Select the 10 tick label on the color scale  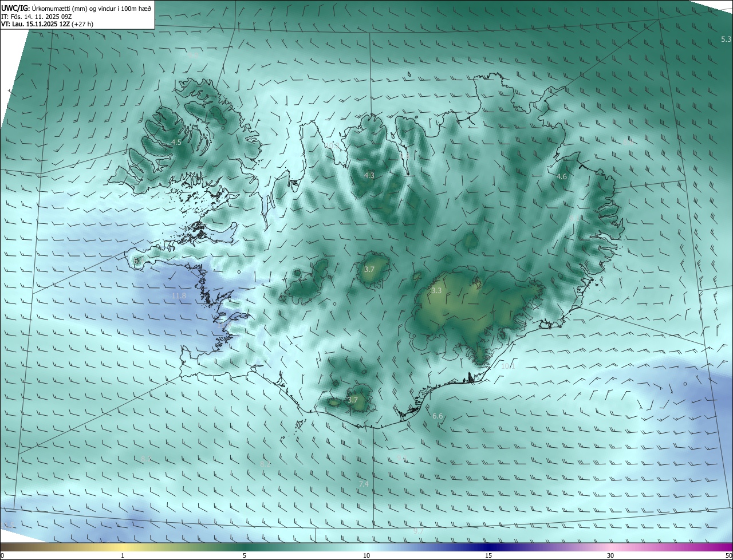click(x=366, y=555)
